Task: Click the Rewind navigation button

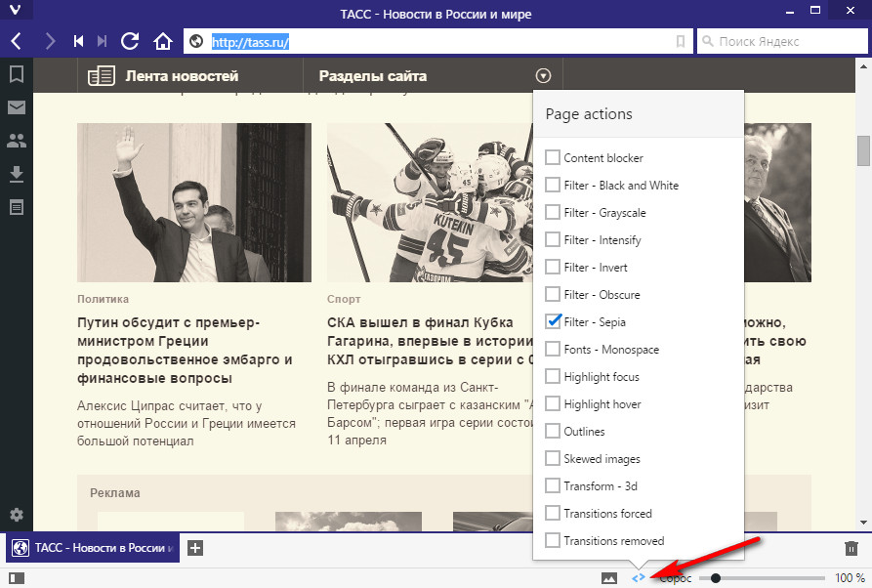Action: pyautogui.click(x=78, y=41)
